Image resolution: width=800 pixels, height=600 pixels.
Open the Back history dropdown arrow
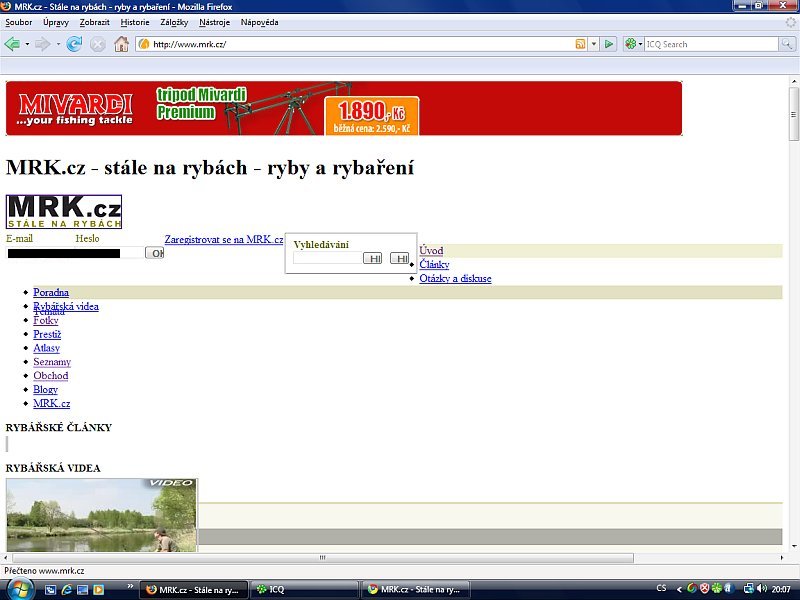27,44
